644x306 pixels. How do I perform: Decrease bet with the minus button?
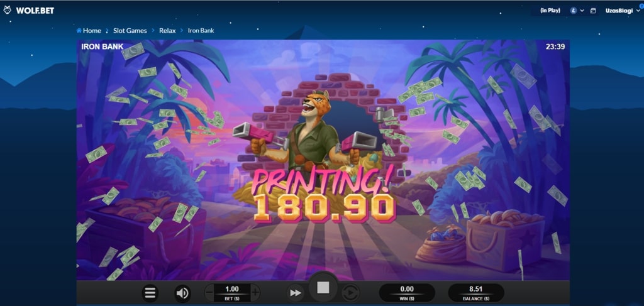pos(209,292)
